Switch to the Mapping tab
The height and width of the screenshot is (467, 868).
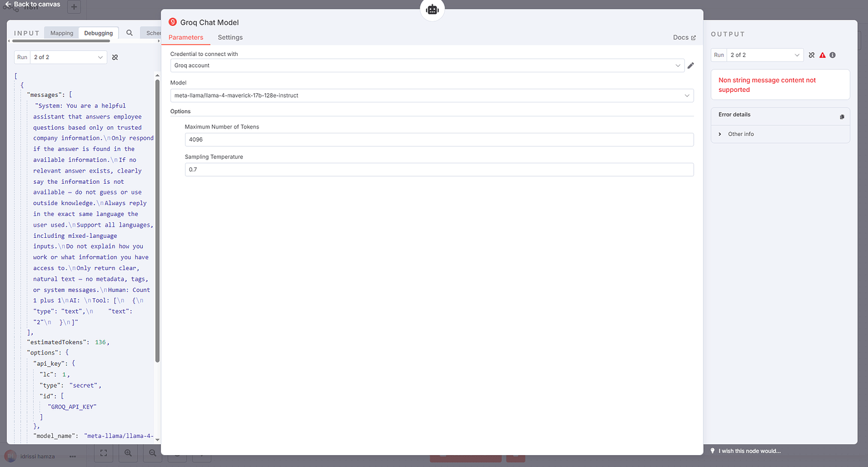click(x=61, y=32)
